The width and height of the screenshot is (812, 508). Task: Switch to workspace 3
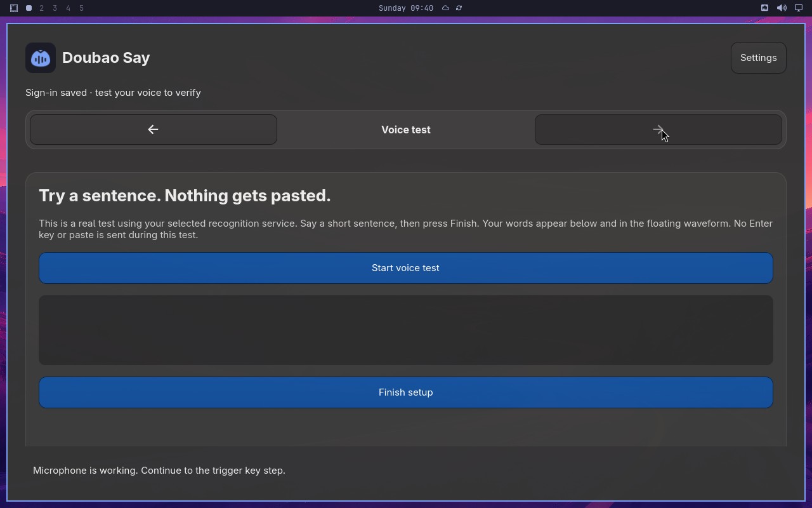tap(55, 8)
